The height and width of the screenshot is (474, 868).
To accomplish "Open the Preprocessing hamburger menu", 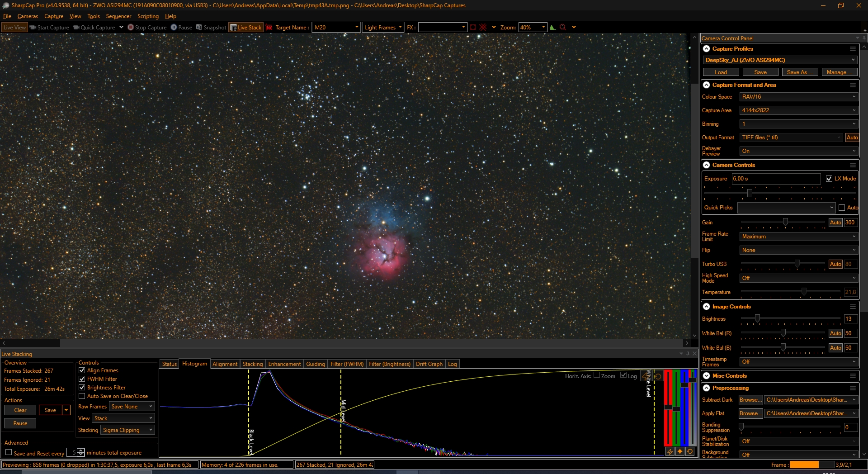I will pyautogui.click(x=853, y=388).
